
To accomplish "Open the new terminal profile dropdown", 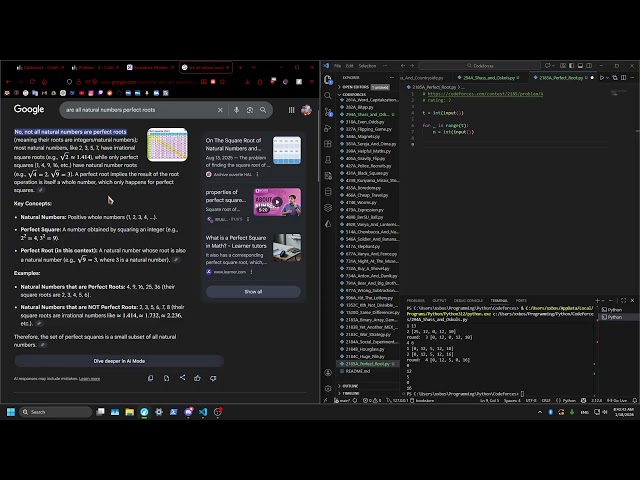I will click(x=603, y=300).
